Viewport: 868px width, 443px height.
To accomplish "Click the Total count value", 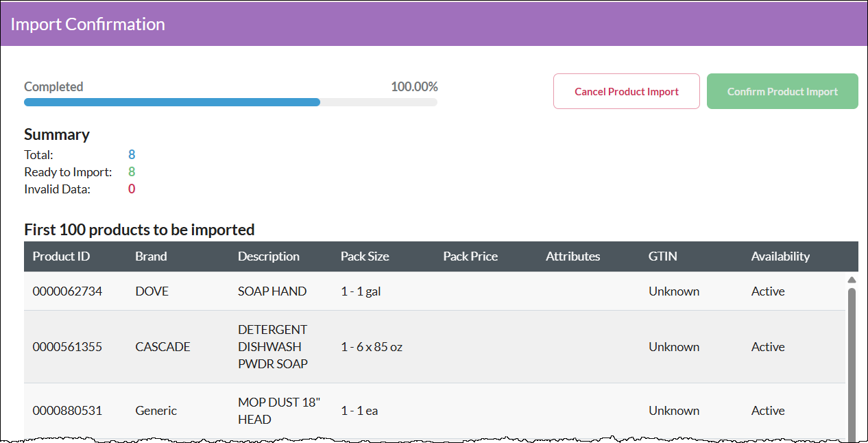I will (132, 155).
